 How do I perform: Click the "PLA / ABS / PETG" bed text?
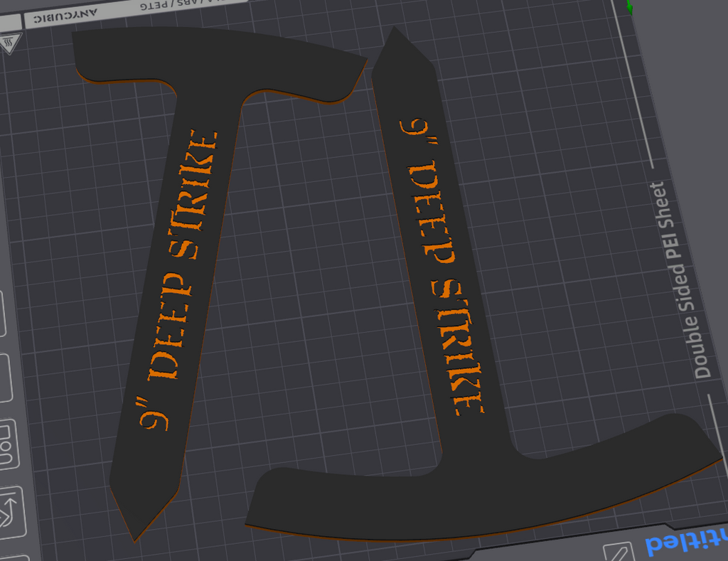click(158, 6)
